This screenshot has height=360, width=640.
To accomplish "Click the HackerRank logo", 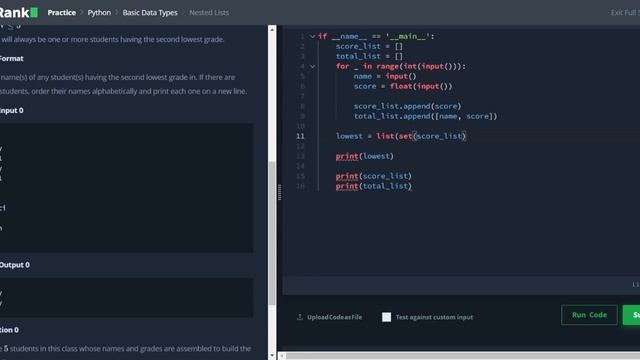I will [19, 13].
